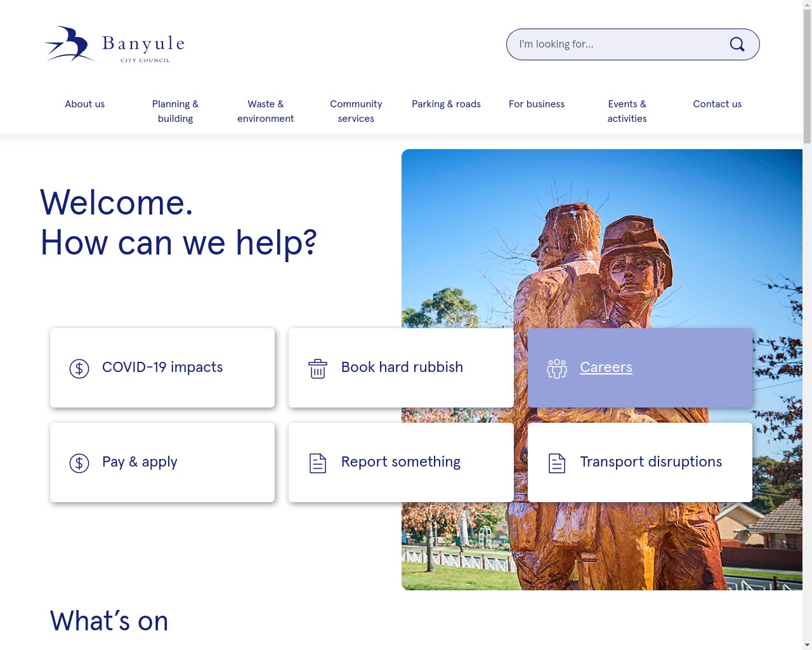
Task: Go to the Contact us page
Action: click(x=717, y=104)
